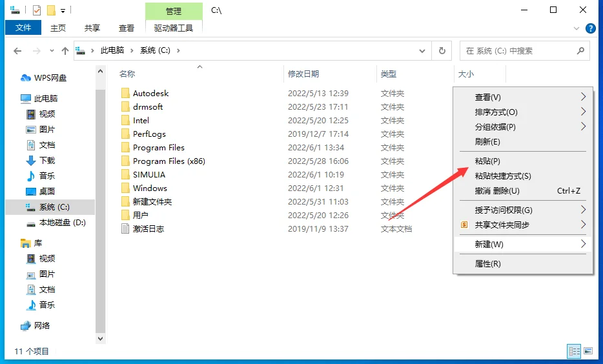The width and height of the screenshot is (603, 364).
Task: Open the recent locations dropdown arrow
Action: (x=52, y=51)
